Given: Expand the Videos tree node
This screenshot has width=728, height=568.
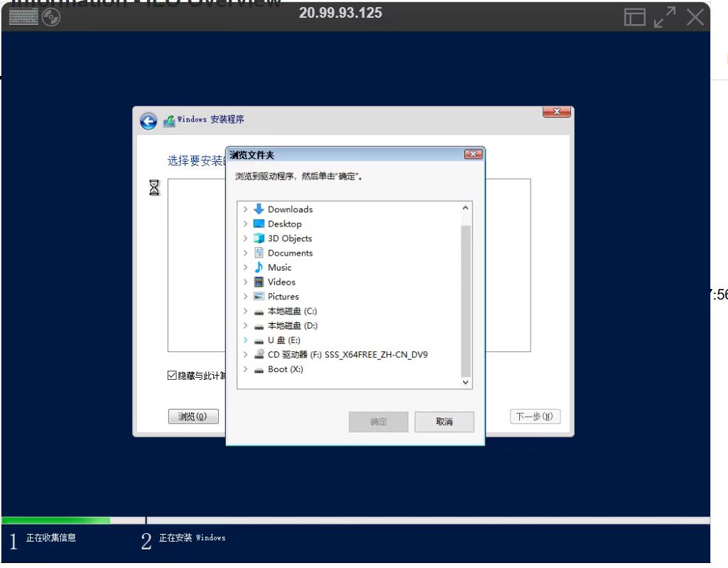Looking at the screenshot, I should pos(246,282).
